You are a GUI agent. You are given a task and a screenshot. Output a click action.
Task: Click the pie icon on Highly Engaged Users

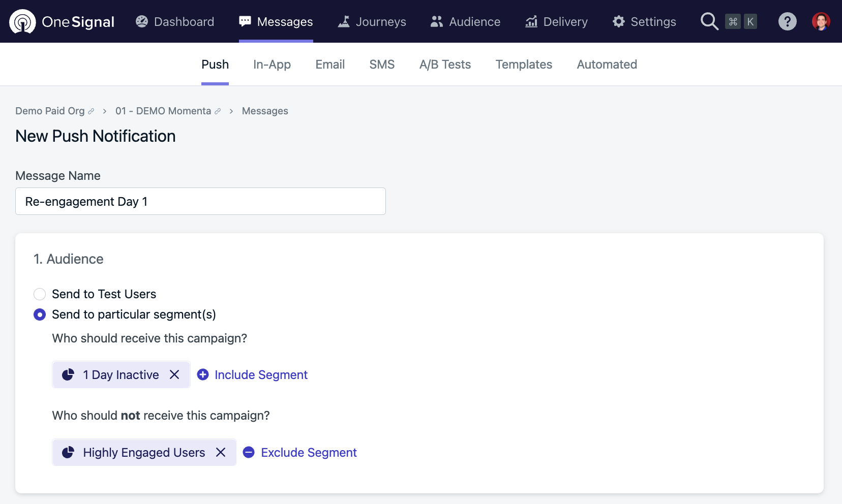click(x=68, y=452)
